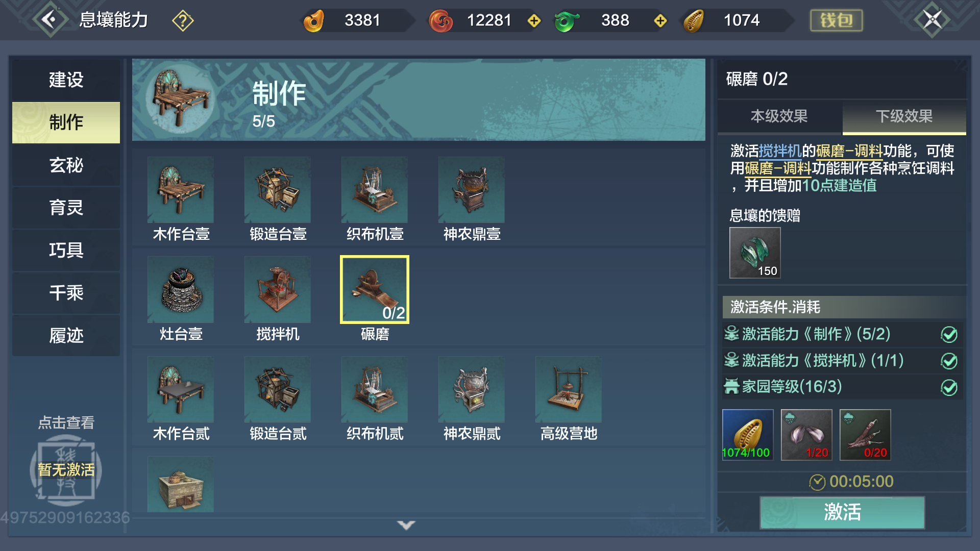Open the 钱包 wallet button
980x551 pixels.
pyautogui.click(x=836, y=20)
